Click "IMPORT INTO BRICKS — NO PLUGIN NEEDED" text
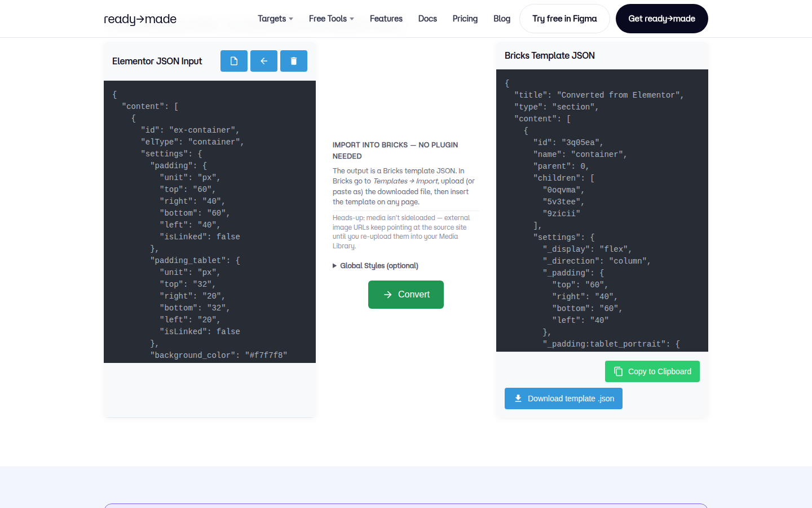This screenshot has height=508, width=812. (395, 151)
